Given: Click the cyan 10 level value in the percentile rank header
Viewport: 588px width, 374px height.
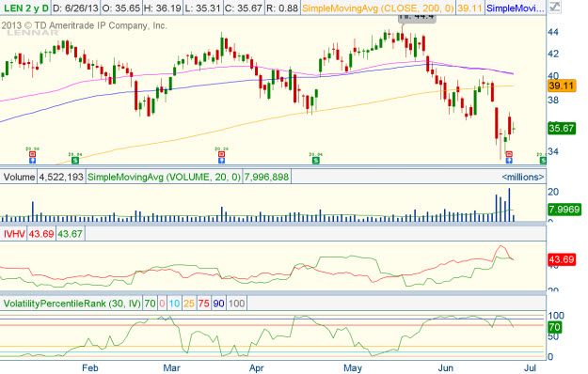Looking at the screenshot, I should (x=174, y=304).
